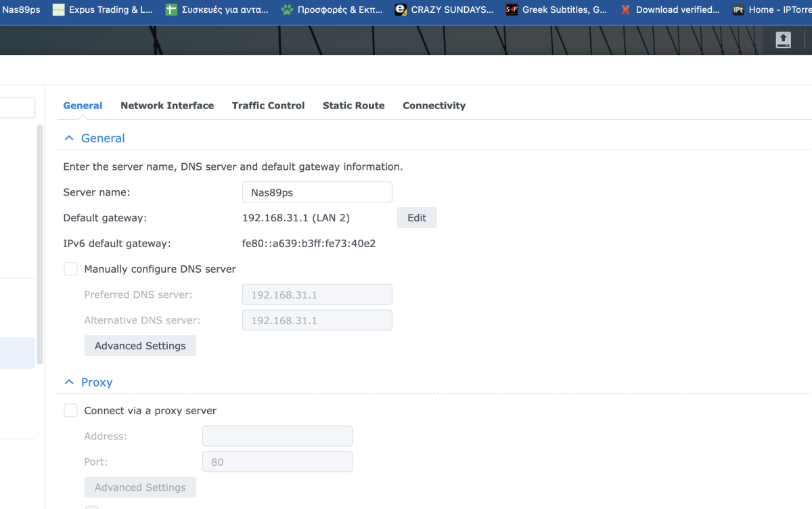812x509 pixels.
Task: Select the Connectivity tab
Action: pyautogui.click(x=434, y=106)
